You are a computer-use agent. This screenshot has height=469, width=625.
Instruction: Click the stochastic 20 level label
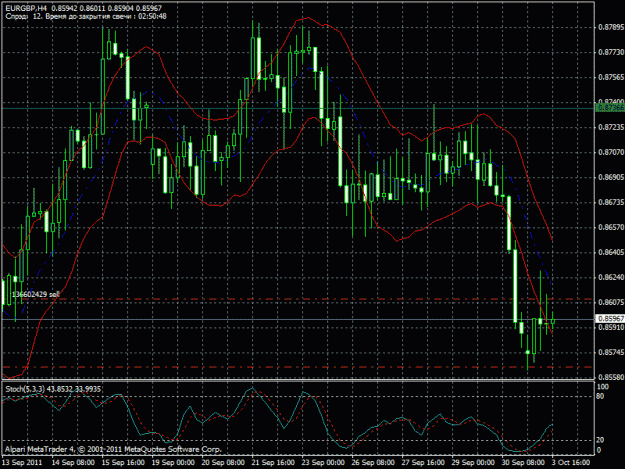[x=600, y=440]
